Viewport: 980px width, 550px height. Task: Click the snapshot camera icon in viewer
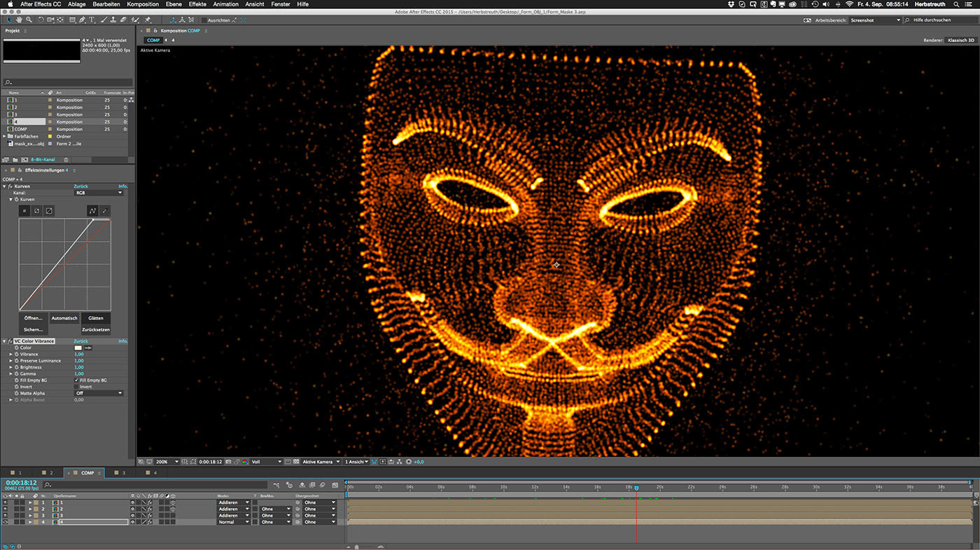click(228, 462)
